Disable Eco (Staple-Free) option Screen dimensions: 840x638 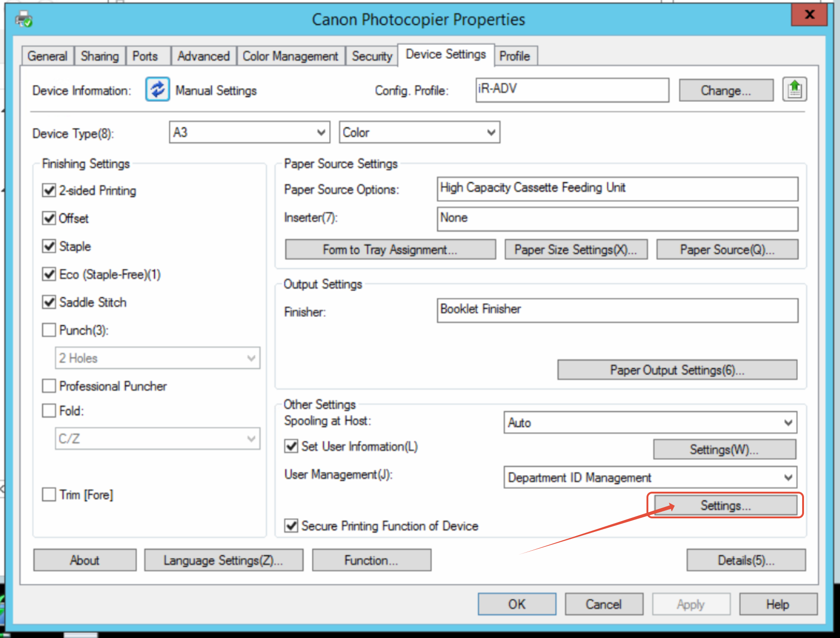click(x=49, y=274)
